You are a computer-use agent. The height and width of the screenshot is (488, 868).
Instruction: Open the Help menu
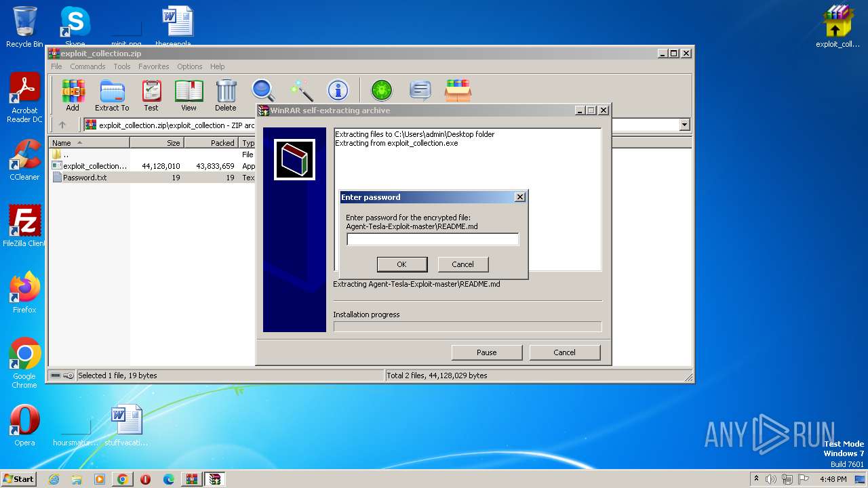point(217,66)
